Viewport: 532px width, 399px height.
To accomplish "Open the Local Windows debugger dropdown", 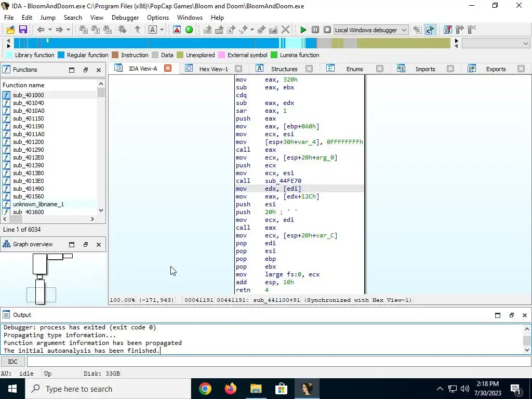I will [371, 30].
